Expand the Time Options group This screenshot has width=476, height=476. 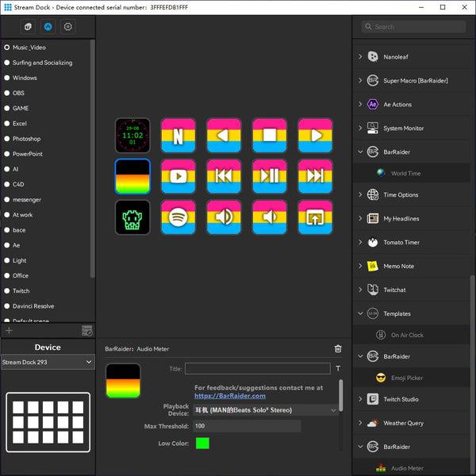pos(360,194)
